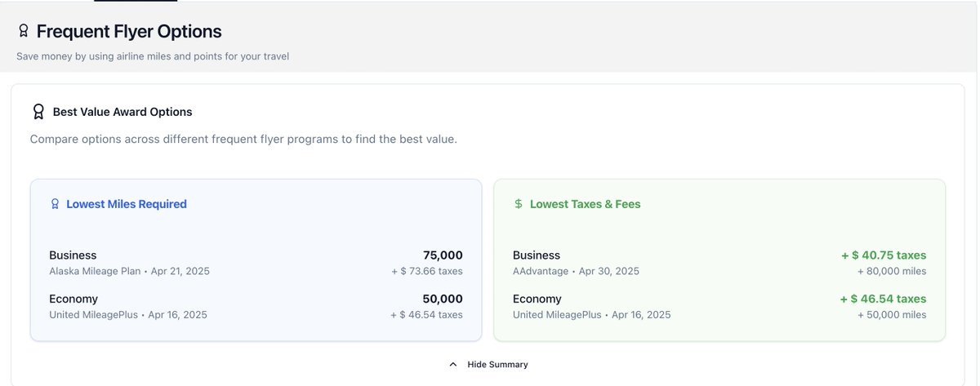
Task: Click the Frequent Flyer Options heading
Action: coord(129,31)
